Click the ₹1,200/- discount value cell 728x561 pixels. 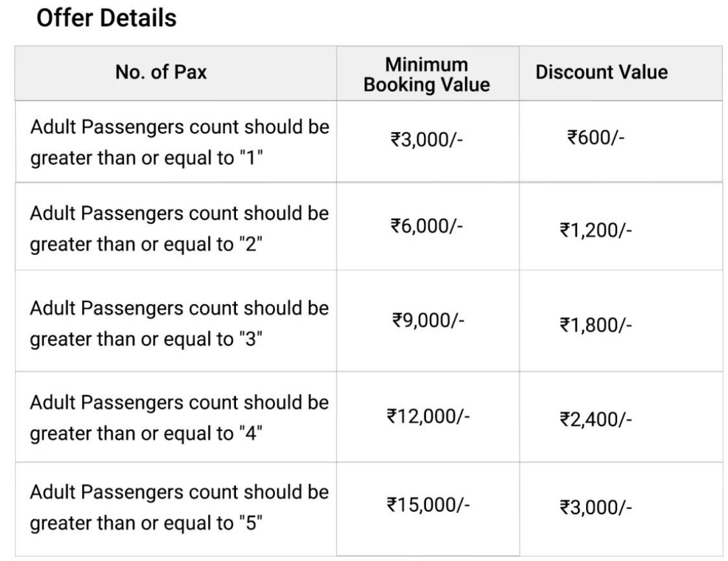(x=596, y=230)
